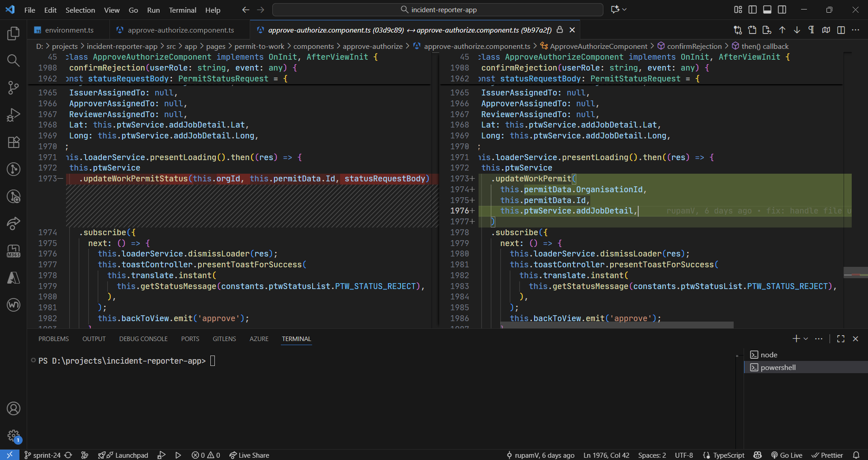Go to next change arrow in diff toolbar
This screenshot has height=460, width=868.
pos(797,30)
